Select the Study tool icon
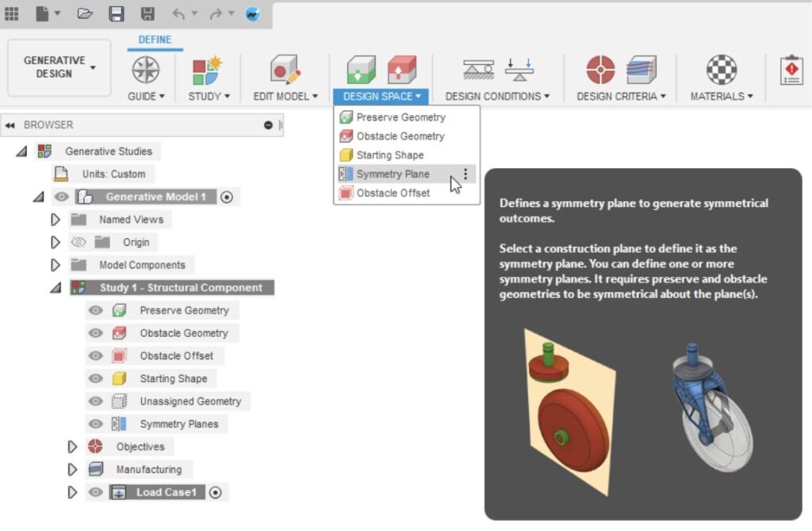Viewport: 812px width, 531px height. click(205, 70)
